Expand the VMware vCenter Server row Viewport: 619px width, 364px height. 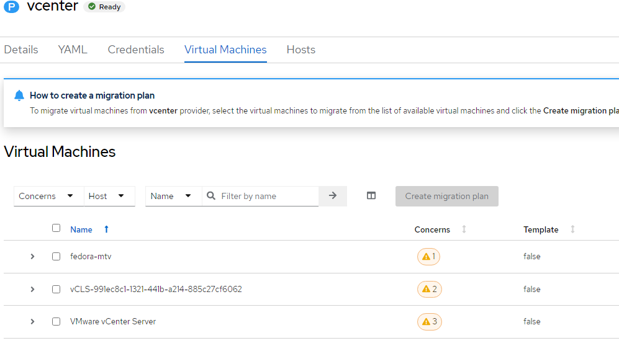click(x=32, y=322)
